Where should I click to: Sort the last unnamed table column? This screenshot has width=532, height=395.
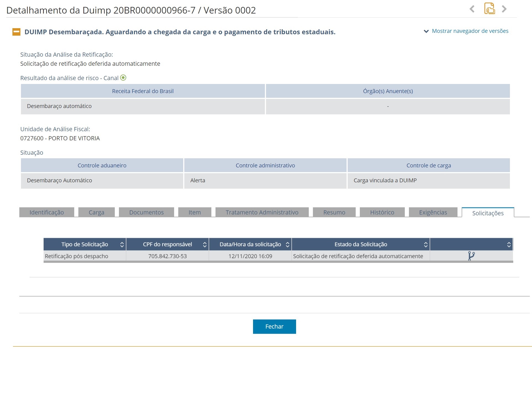coord(509,244)
